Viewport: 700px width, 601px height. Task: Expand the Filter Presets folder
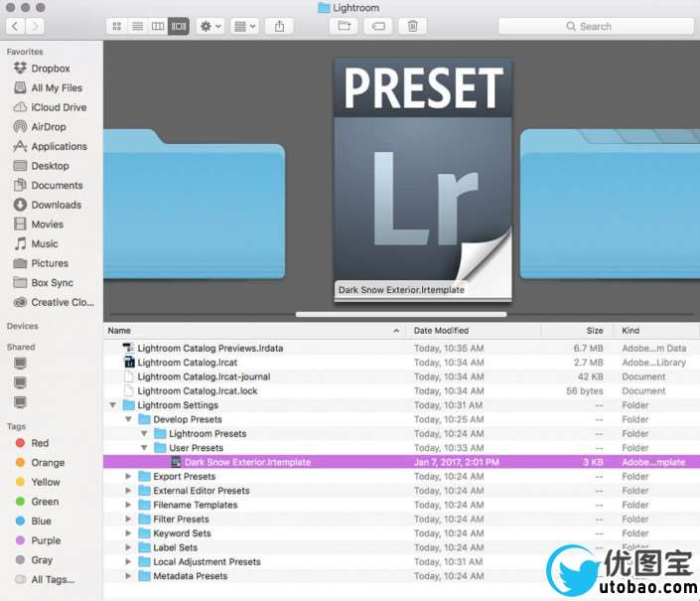128,520
